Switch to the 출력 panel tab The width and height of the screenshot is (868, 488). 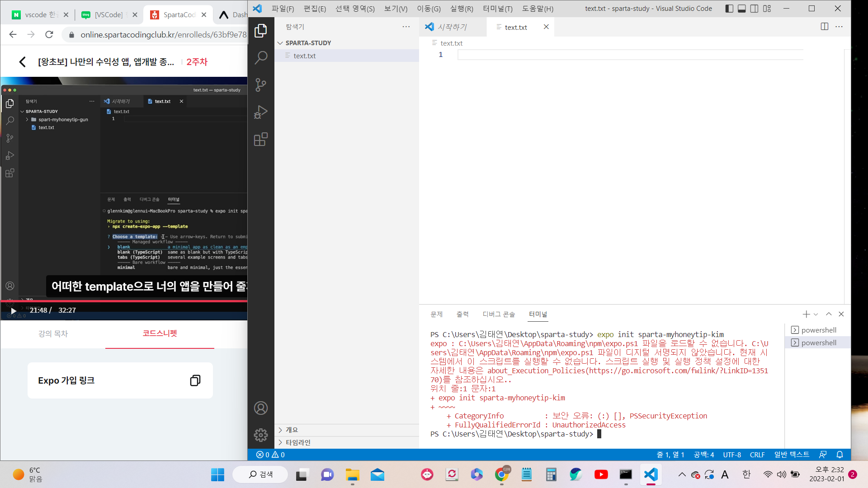pos(462,314)
